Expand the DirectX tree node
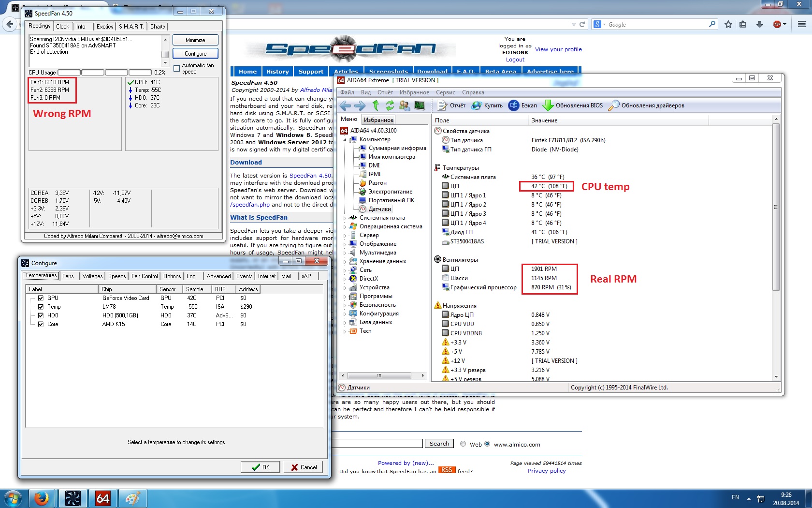Image resolution: width=812 pixels, height=508 pixels. pos(345,279)
